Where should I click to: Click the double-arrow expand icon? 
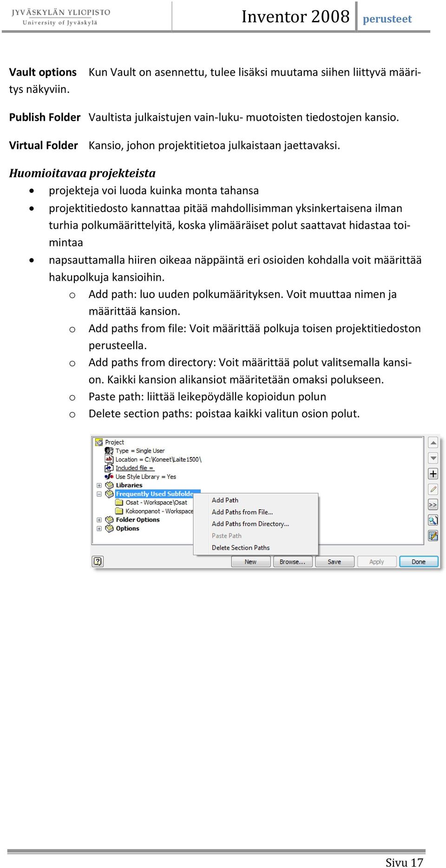click(433, 504)
